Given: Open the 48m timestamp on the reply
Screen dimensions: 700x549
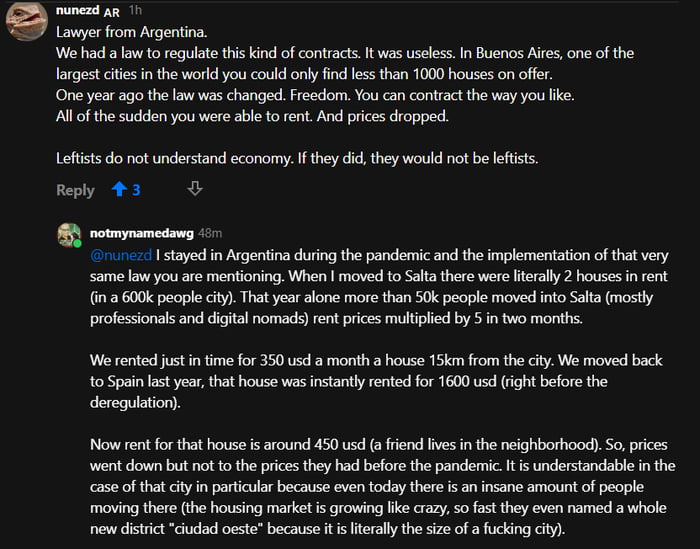Looking at the screenshot, I should tap(210, 231).
